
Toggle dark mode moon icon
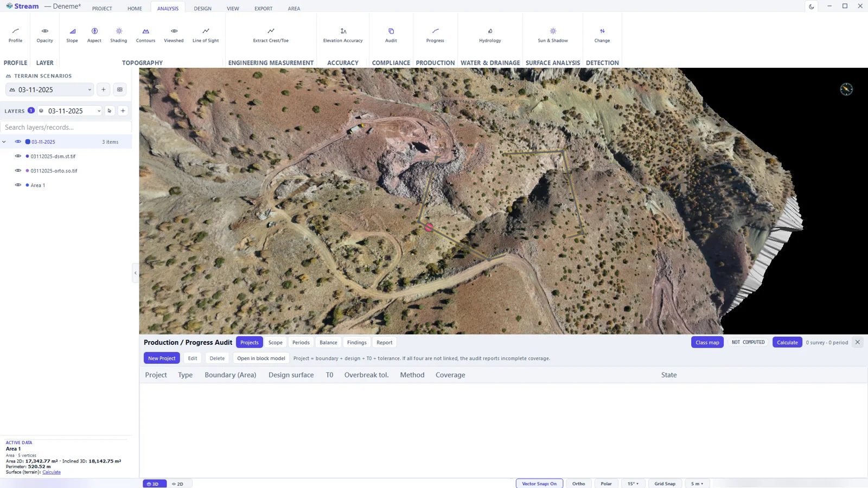coord(812,7)
